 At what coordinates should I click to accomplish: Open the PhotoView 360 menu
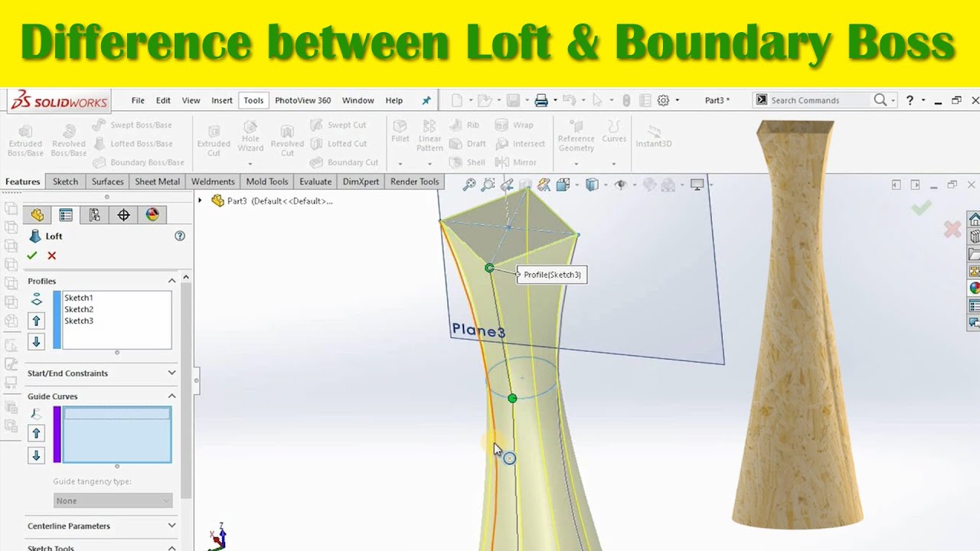[303, 100]
